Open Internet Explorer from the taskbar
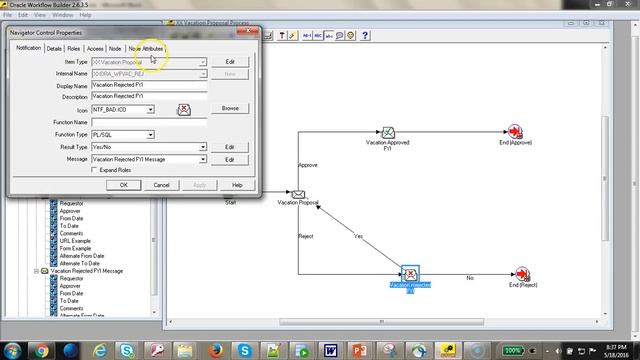The image size is (640, 360). pos(100,351)
